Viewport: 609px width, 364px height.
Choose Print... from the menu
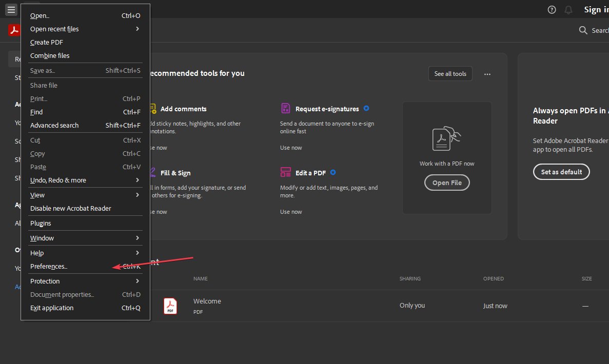tap(86, 98)
